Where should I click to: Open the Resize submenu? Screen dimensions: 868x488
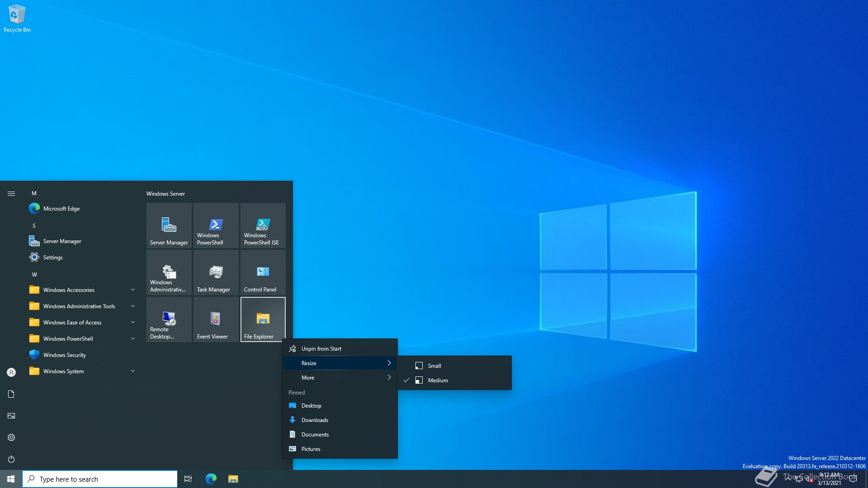coord(340,363)
